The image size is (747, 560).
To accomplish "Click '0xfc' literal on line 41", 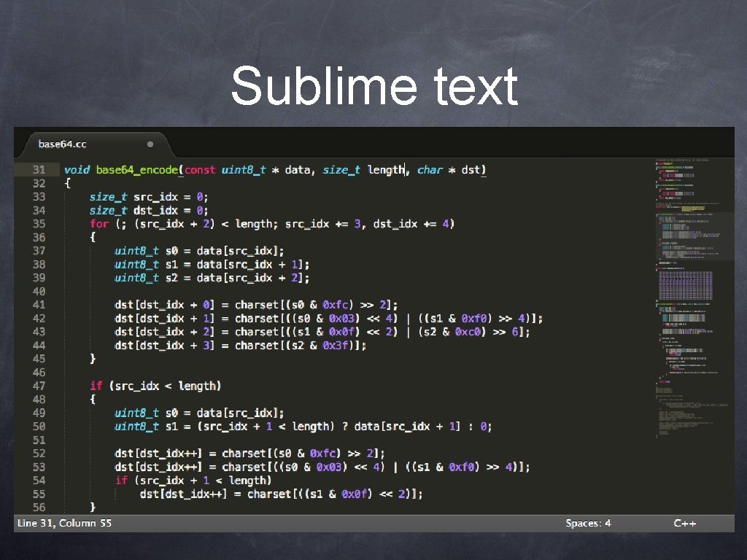I will [x=336, y=305].
